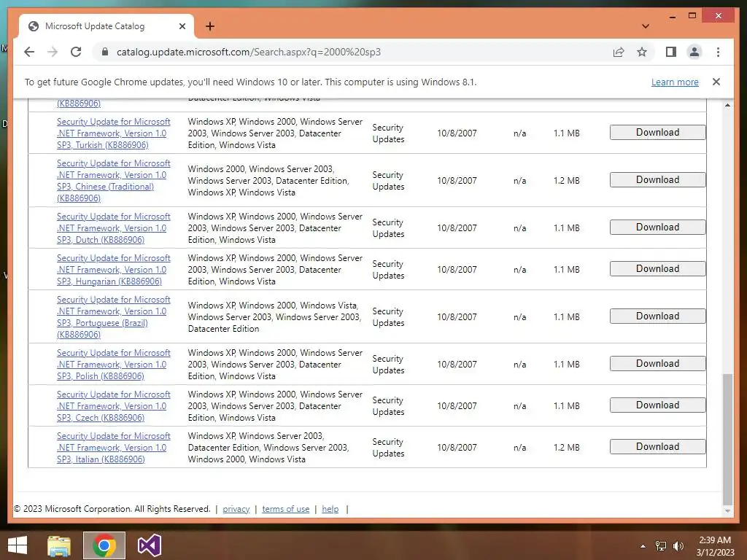Click '10/8/2007' in the Polish row
747x560 pixels.
[457, 365]
